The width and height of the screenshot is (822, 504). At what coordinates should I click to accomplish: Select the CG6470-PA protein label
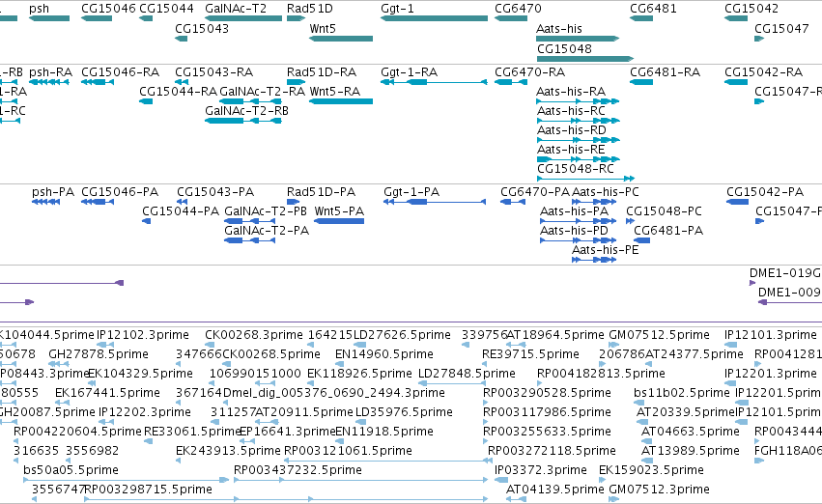pos(535,192)
